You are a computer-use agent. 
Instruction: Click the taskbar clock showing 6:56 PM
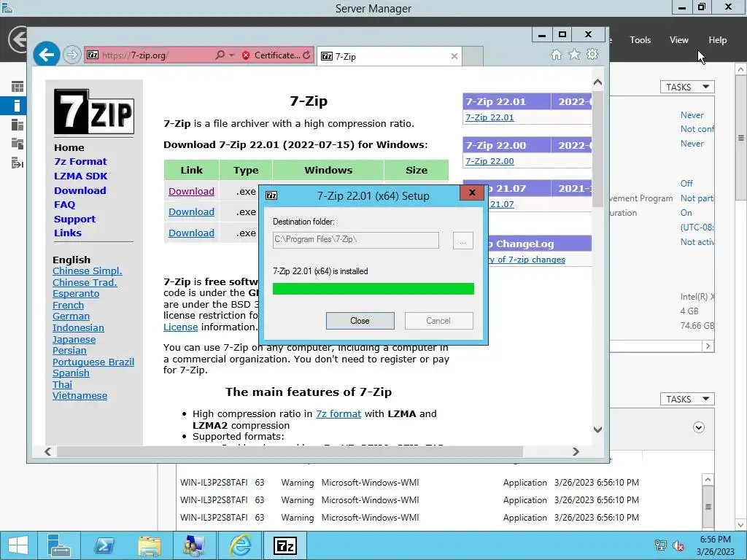click(715, 545)
